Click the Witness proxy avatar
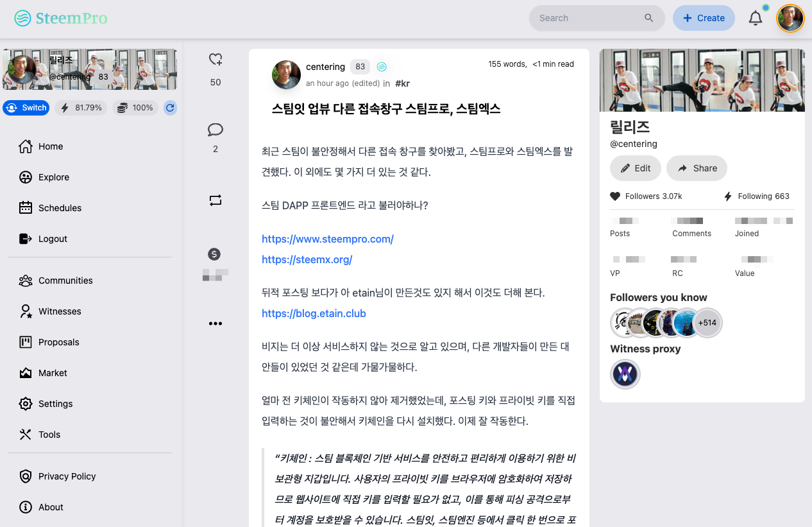Screen dimensions: 812x527 tap(625, 374)
